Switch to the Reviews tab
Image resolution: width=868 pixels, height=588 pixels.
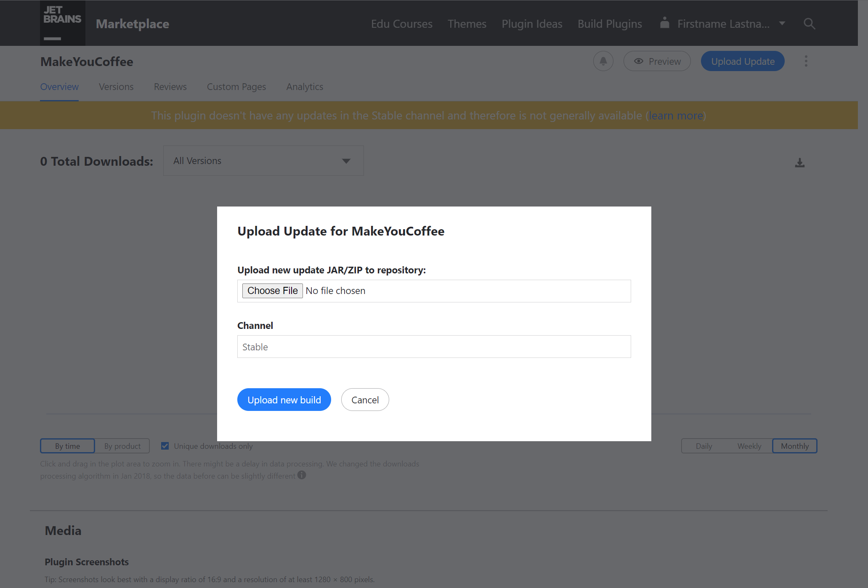pyautogui.click(x=170, y=86)
